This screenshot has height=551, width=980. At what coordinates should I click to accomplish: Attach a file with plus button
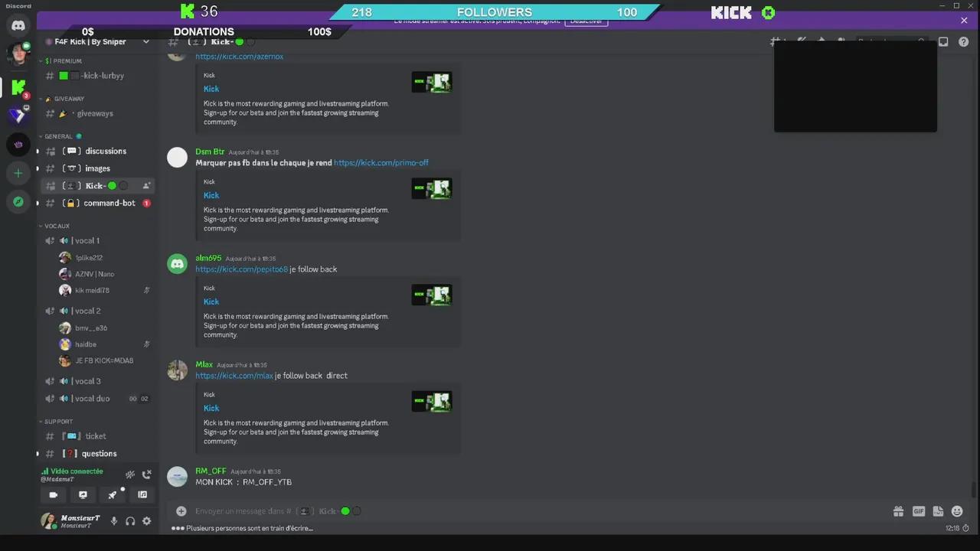pyautogui.click(x=181, y=511)
